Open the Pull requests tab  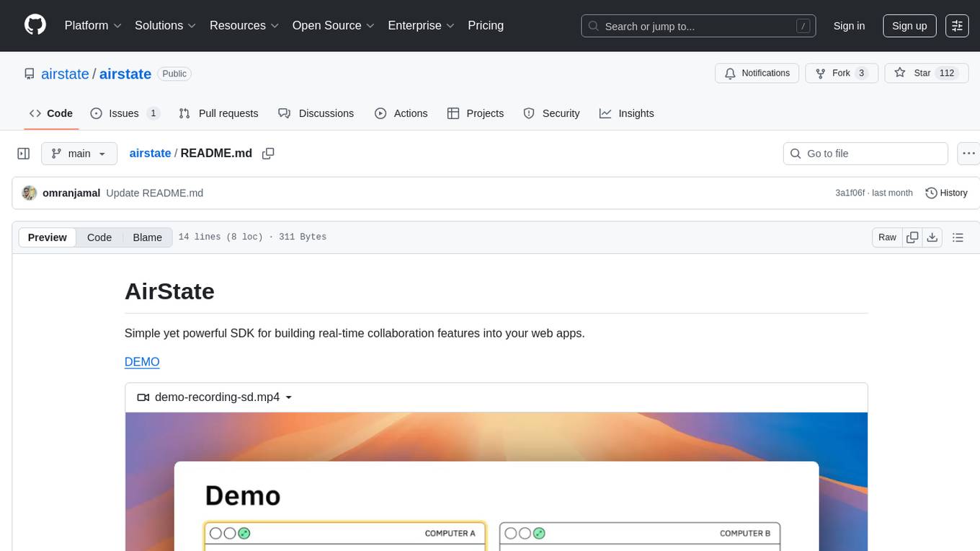(x=218, y=113)
